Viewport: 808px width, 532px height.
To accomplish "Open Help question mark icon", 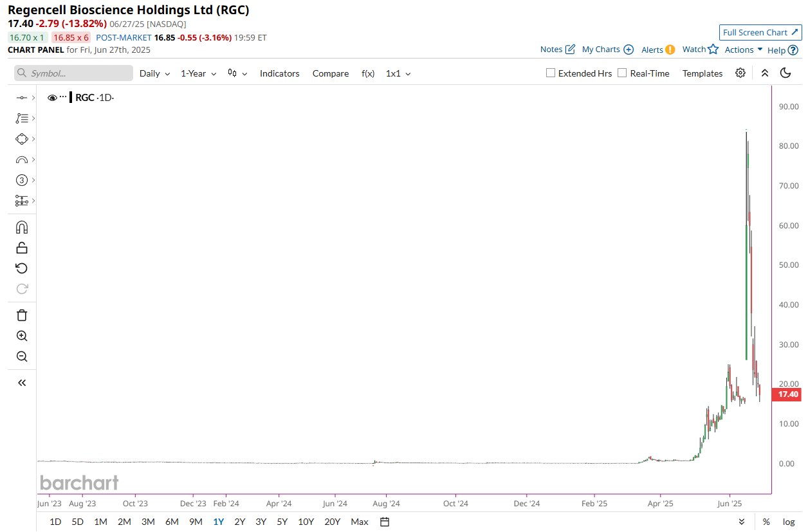I will pyautogui.click(x=793, y=50).
